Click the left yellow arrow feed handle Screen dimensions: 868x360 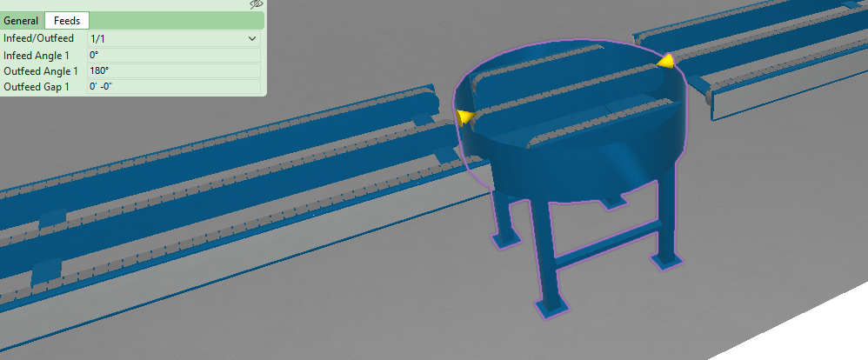click(465, 117)
